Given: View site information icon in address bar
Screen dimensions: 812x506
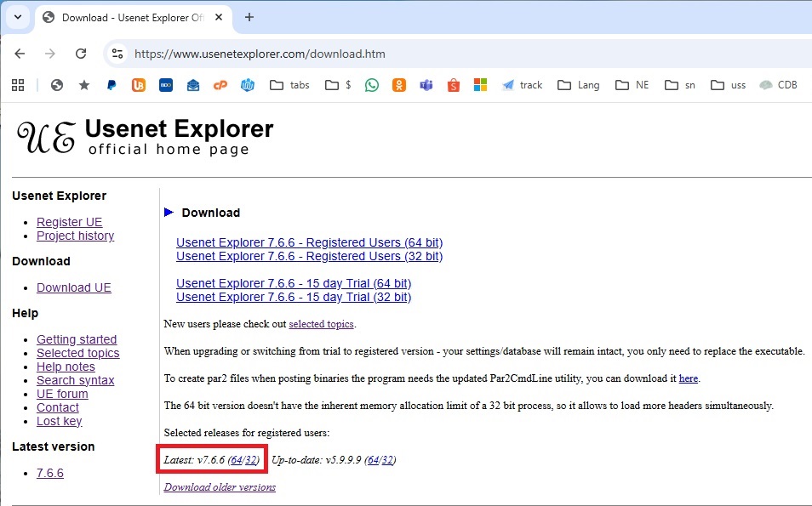Looking at the screenshot, I should (x=117, y=54).
